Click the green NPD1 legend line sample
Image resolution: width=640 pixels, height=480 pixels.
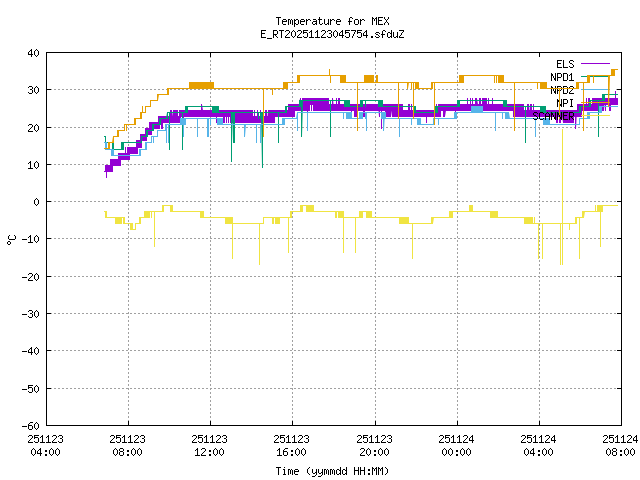pos(596,77)
